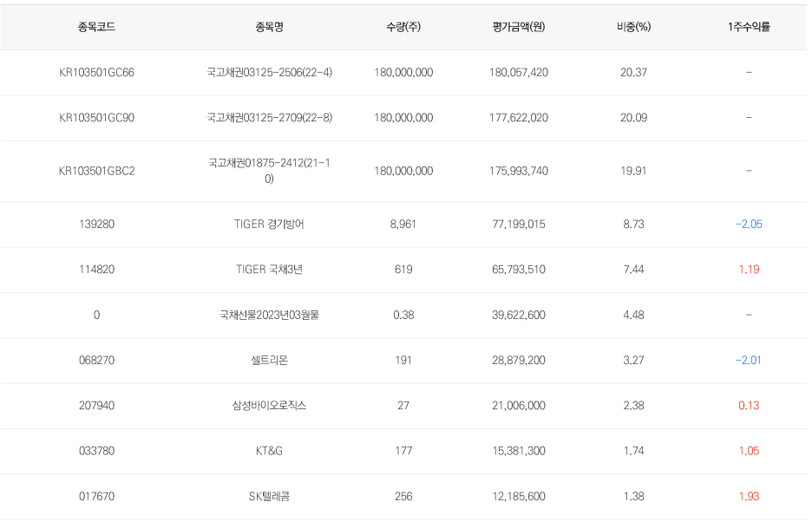Click quantity 256
This screenshot has width=812, height=528.
click(403, 497)
